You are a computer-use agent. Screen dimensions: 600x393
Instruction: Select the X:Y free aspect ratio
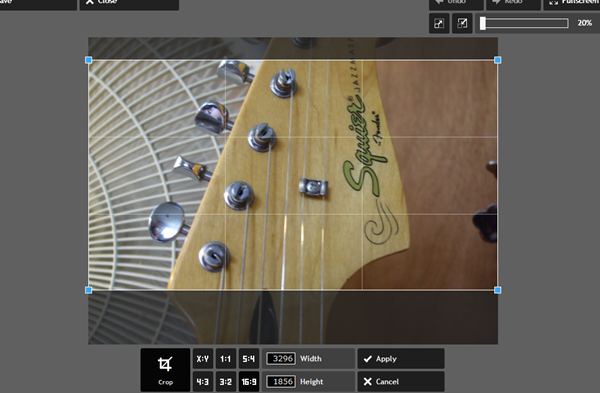click(203, 359)
